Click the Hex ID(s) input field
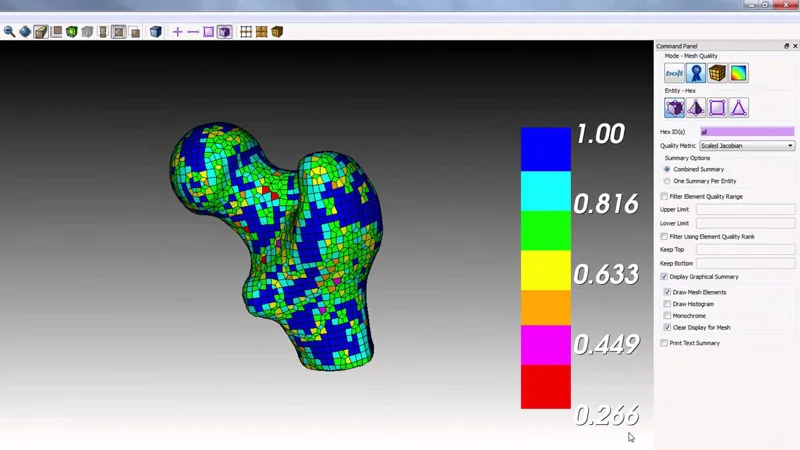 coord(747,132)
